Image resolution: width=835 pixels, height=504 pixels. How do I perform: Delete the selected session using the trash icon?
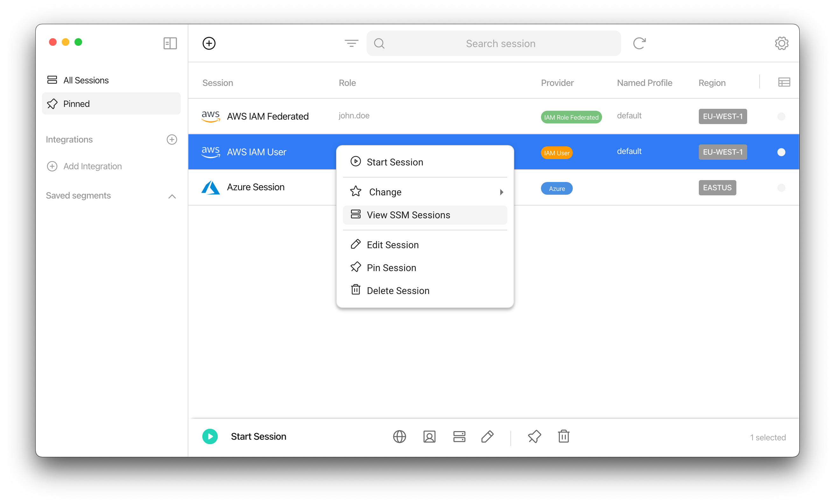(x=564, y=437)
